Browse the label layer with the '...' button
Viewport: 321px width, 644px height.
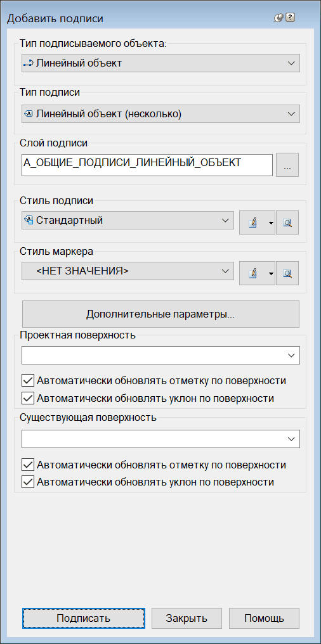287,165
